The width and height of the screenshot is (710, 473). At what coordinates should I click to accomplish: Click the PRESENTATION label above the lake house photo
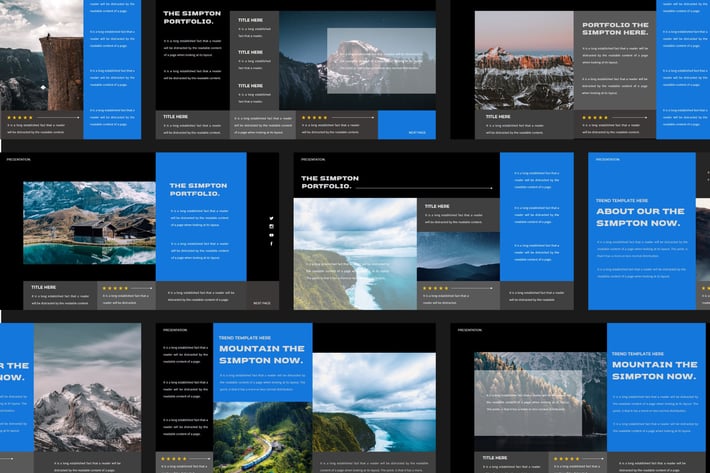point(19,159)
